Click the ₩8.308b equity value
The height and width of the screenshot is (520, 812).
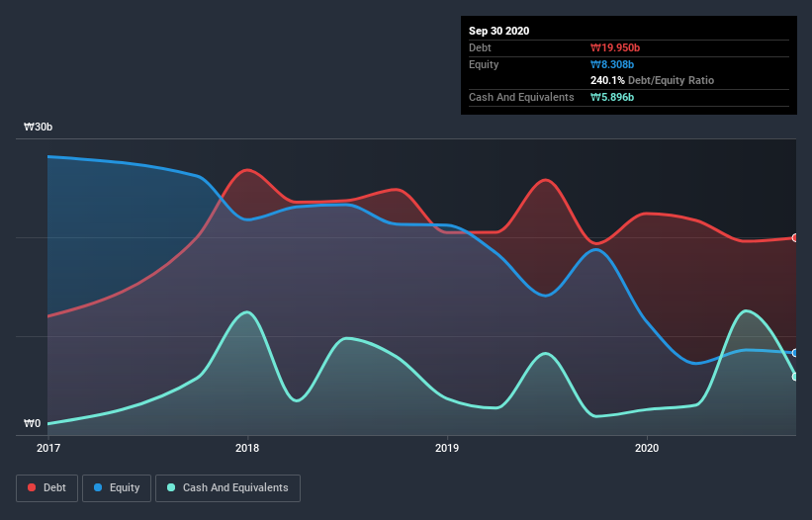pos(612,64)
